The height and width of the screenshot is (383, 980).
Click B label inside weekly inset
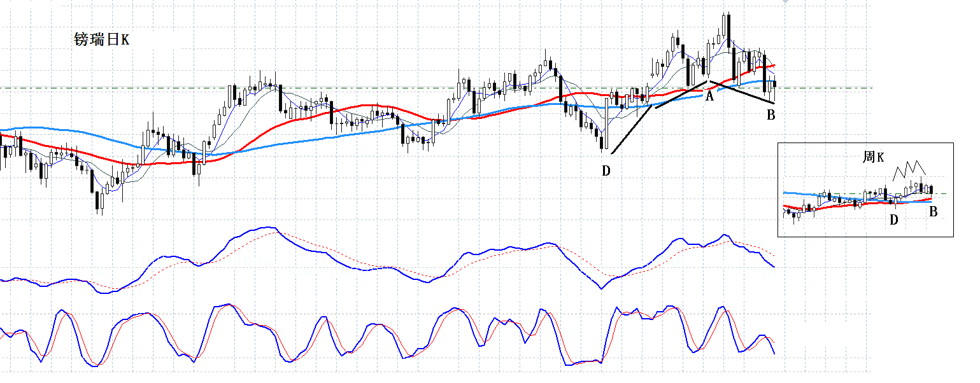click(933, 212)
